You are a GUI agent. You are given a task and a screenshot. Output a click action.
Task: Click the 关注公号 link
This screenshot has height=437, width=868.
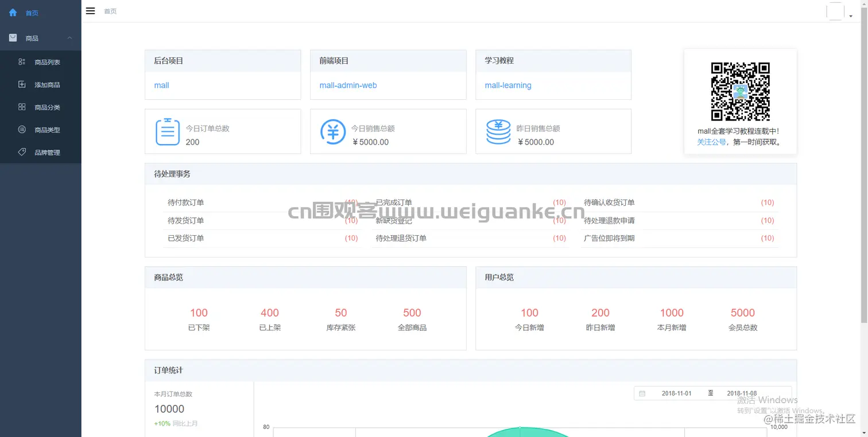click(711, 142)
